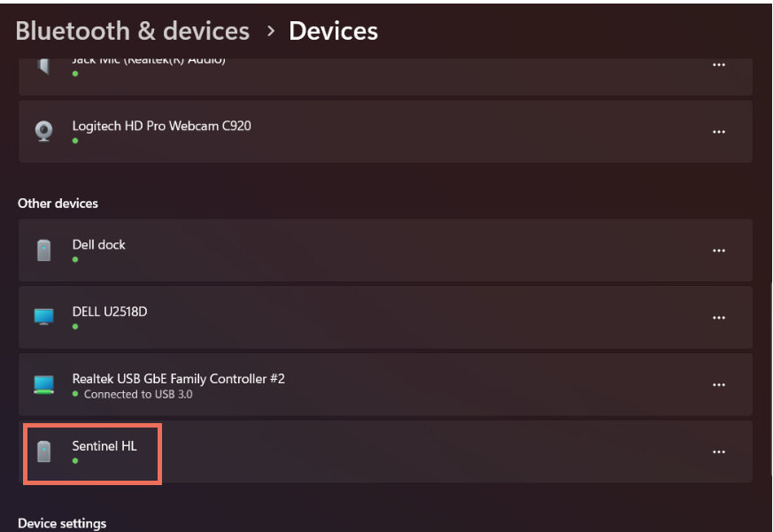Click the Dell dock device icon

tap(43, 251)
